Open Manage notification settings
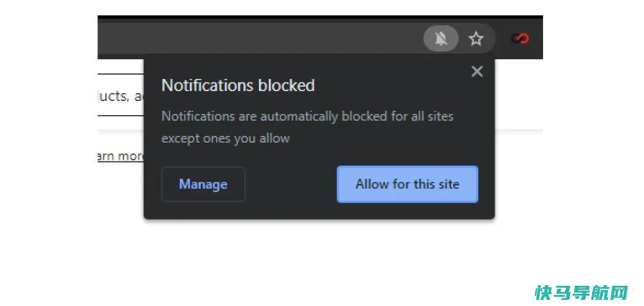This screenshot has height=306, width=644. point(203,184)
